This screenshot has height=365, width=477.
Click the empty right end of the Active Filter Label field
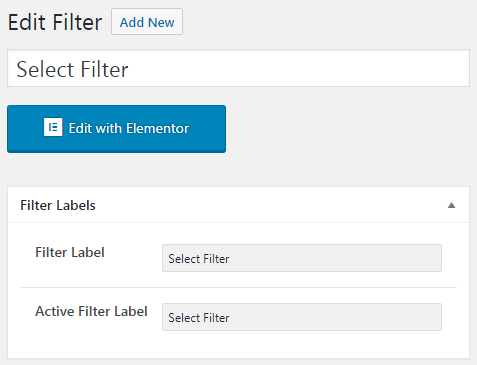[x=335, y=317]
